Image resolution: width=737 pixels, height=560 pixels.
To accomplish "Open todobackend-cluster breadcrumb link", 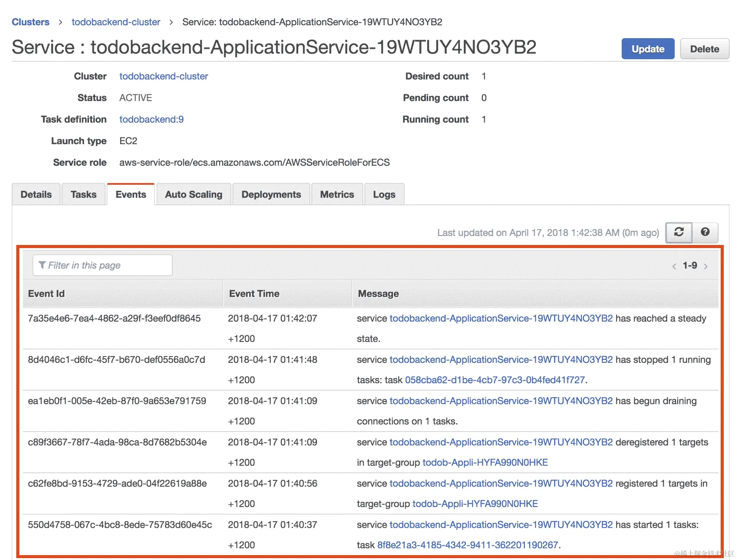I will (116, 22).
